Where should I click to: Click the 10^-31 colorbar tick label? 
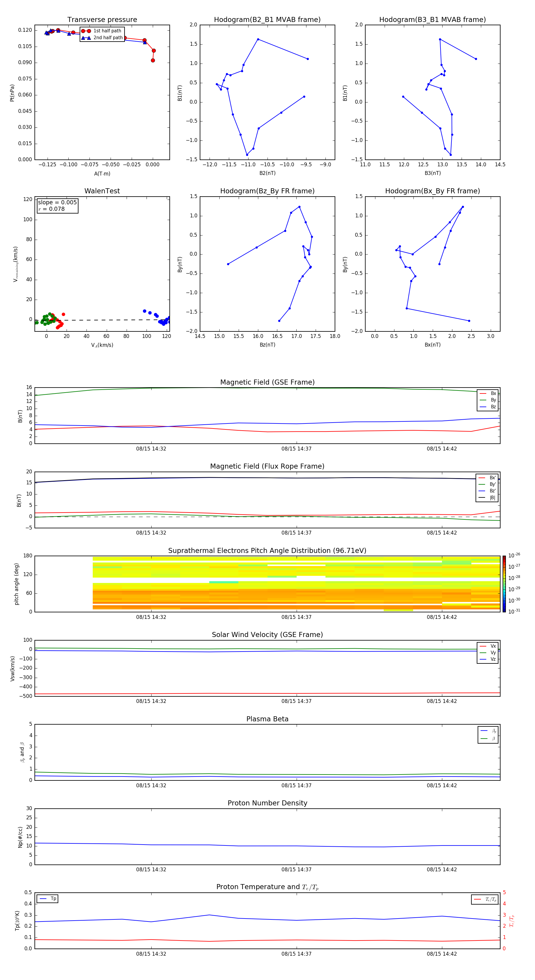[x=514, y=611]
